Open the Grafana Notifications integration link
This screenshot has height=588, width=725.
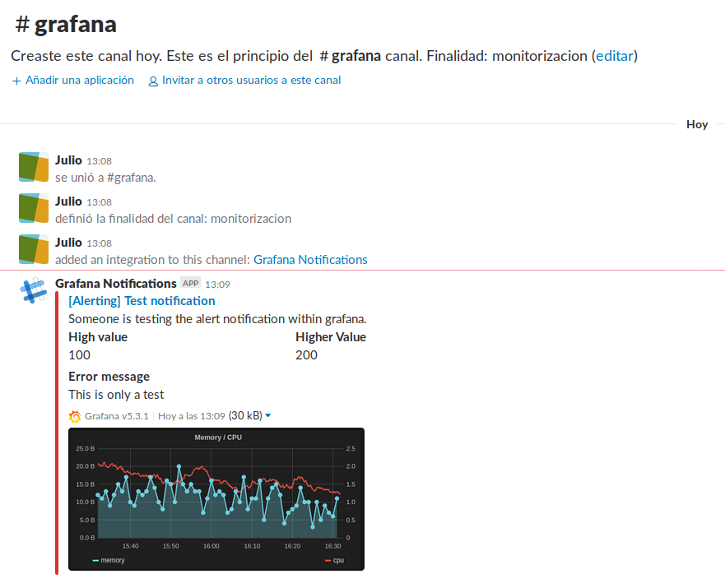310,260
